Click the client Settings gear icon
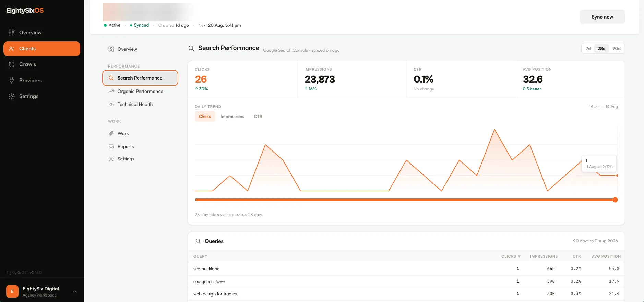This screenshot has height=302, width=644. pos(111,159)
